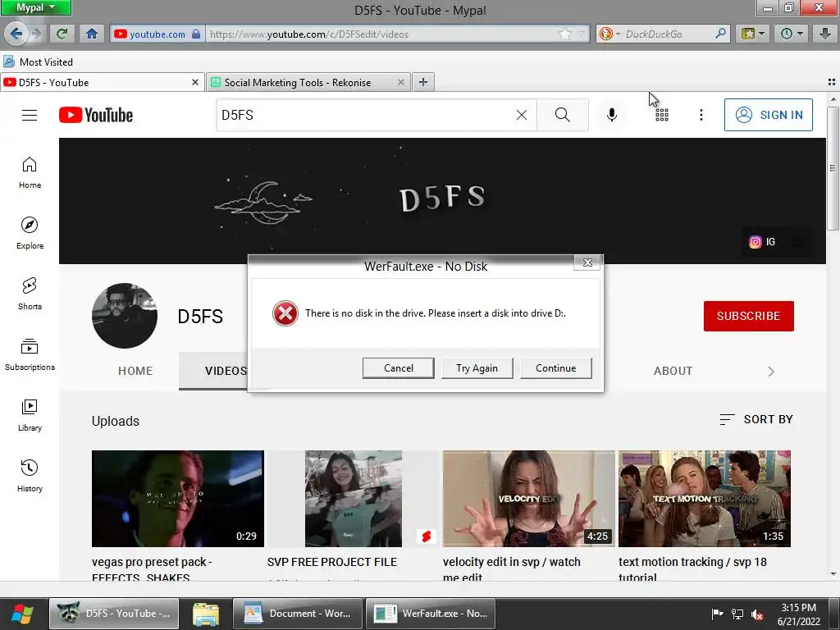Open the channel ABOUT tab
The height and width of the screenshot is (630, 840).
pos(673,371)
